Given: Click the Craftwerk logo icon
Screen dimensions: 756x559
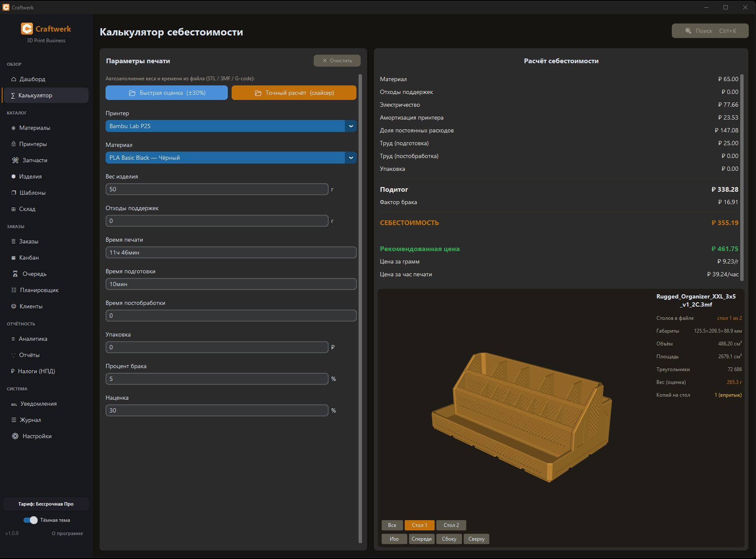Looking at the screenshot, I should tap(27, 29).
